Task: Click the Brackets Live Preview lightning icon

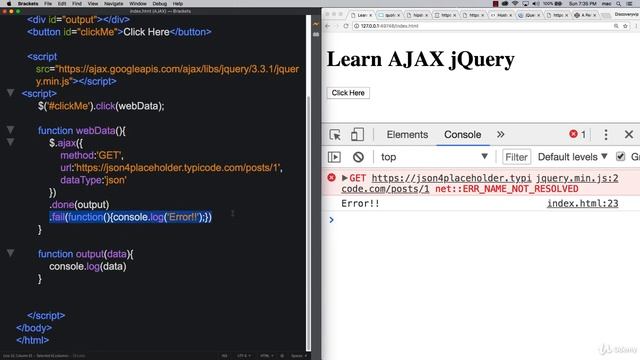Action: (x=316, y=24)
